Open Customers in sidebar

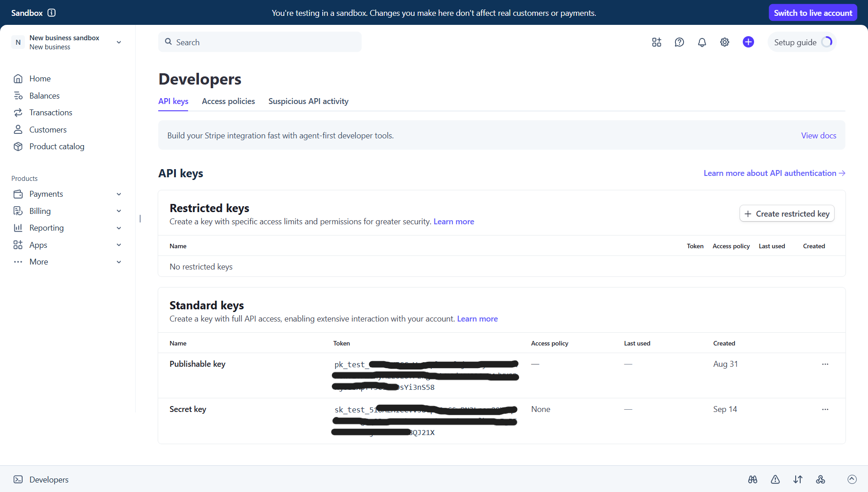[48, 130]
